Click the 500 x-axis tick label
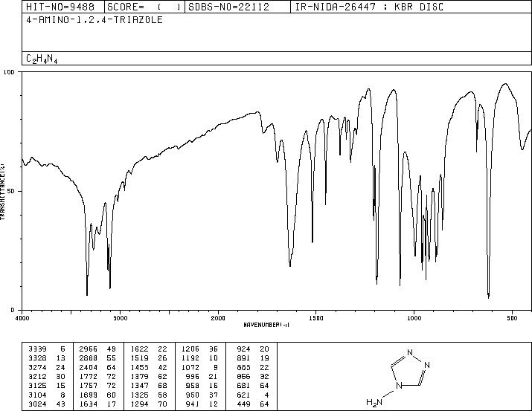This screenshot has width=532, height=411. [x=513, y=318]
